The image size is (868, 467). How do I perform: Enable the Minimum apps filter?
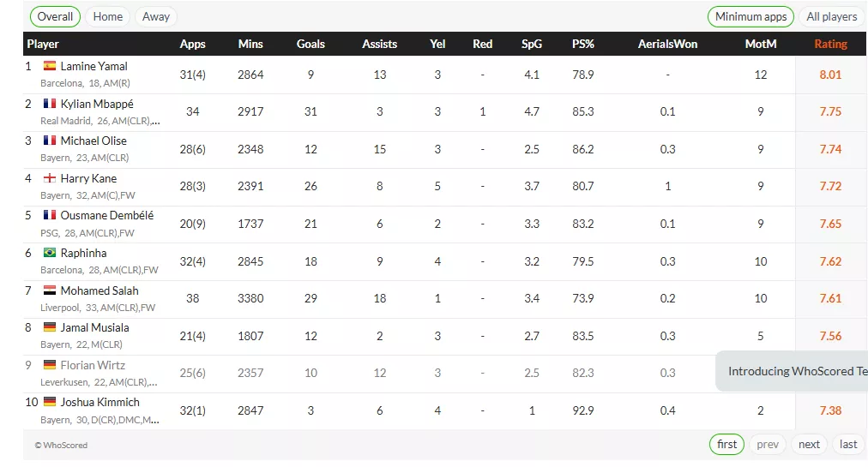coord(750,16)
